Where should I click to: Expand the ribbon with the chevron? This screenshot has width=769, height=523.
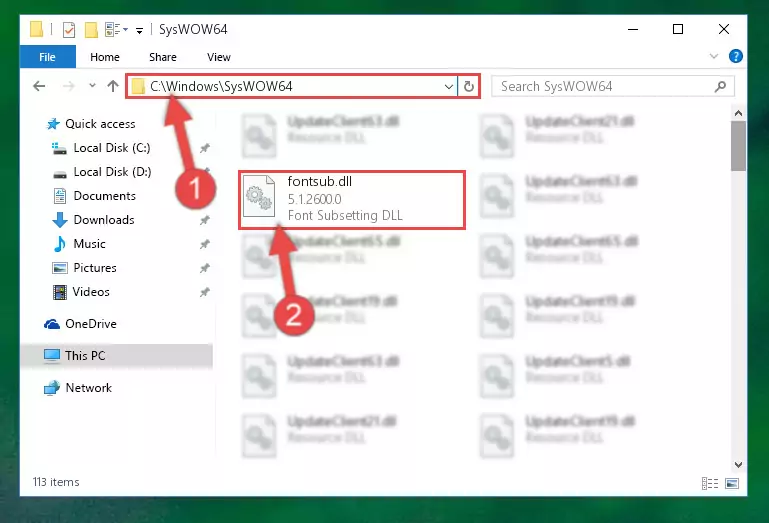click(714, 56)
